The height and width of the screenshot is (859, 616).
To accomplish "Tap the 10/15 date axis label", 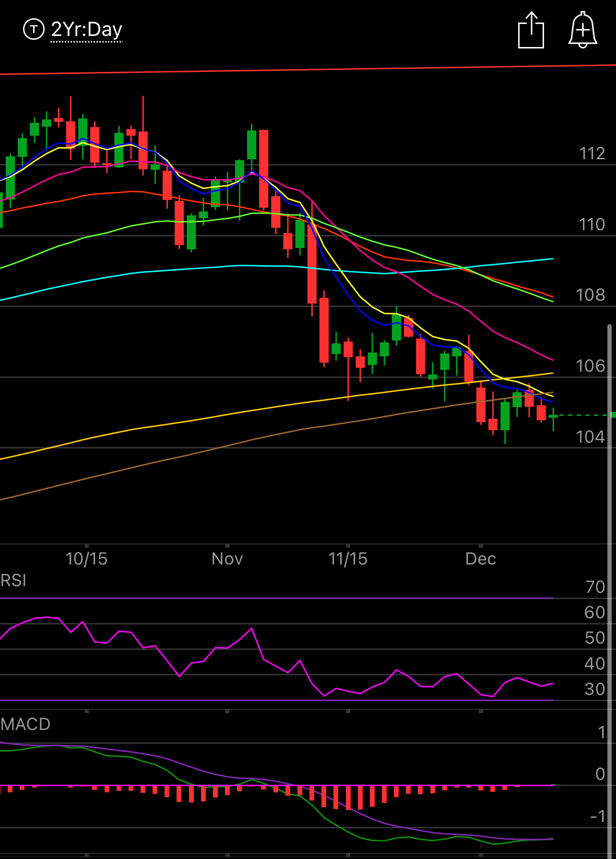I will coord(86,559).
